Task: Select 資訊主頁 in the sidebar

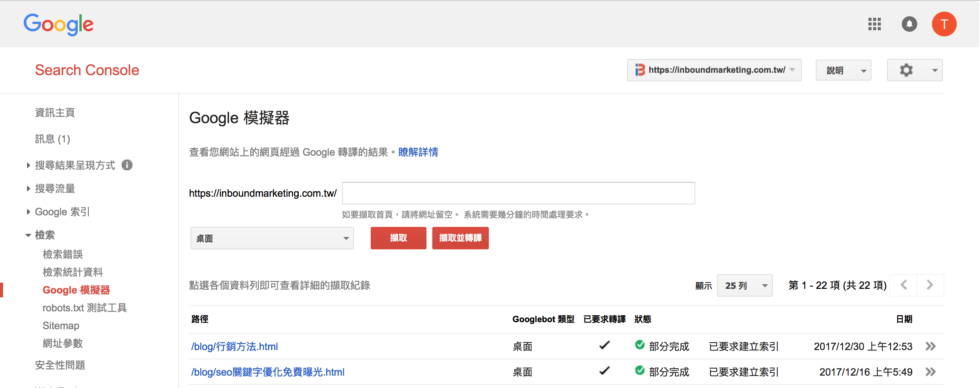Action: pos(55,112)
